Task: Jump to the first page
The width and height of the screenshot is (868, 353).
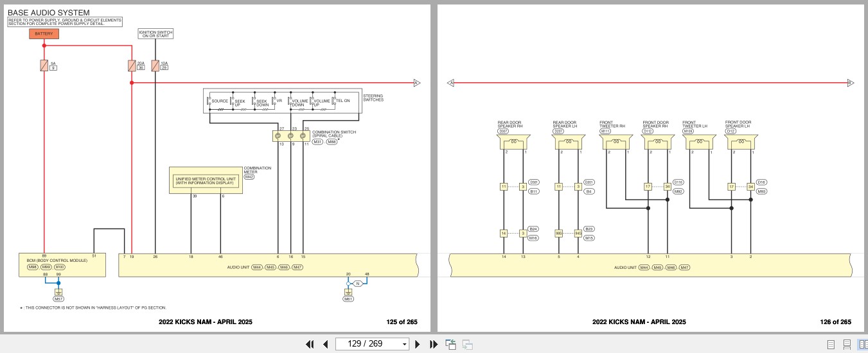Action: (310, 344)
